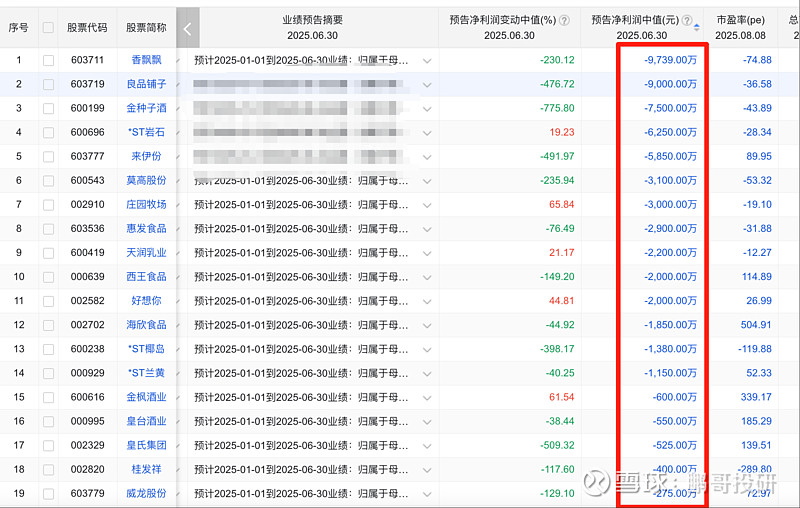
Task: Click the left arrow to collapse columns
Action: coord(188,29)
